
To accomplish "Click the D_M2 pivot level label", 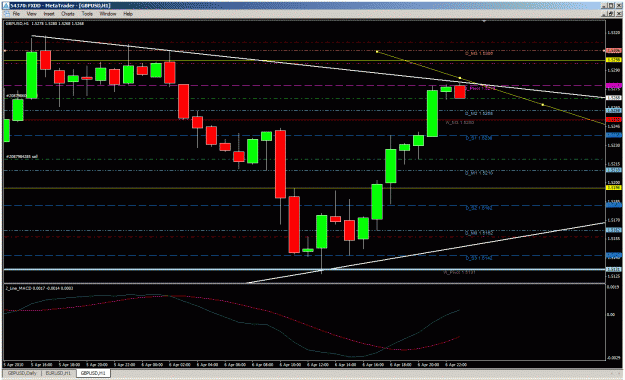I will [479, 114].
